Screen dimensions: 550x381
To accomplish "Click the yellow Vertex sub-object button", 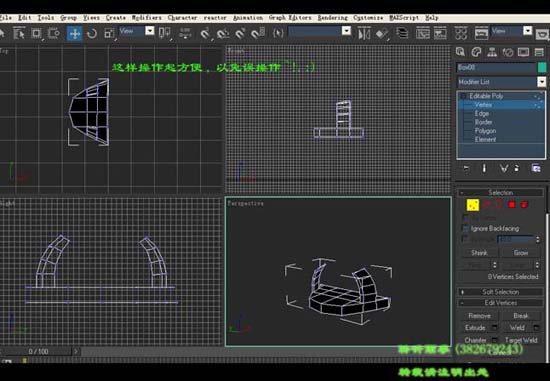I will pyautogui.click(x=473, y=205).
